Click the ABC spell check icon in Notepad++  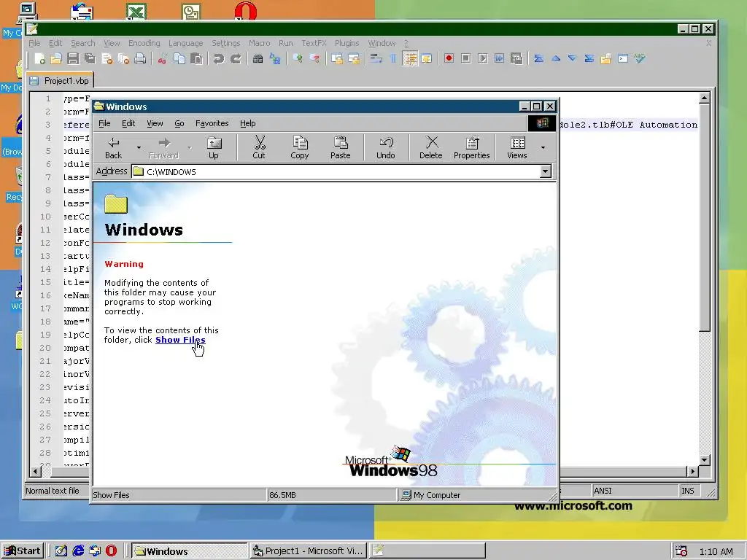639,58
